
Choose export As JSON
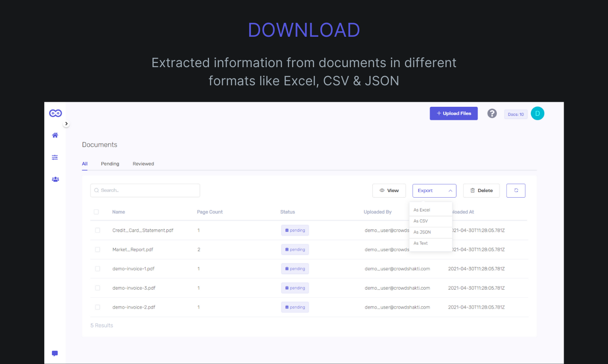[431, 232]
